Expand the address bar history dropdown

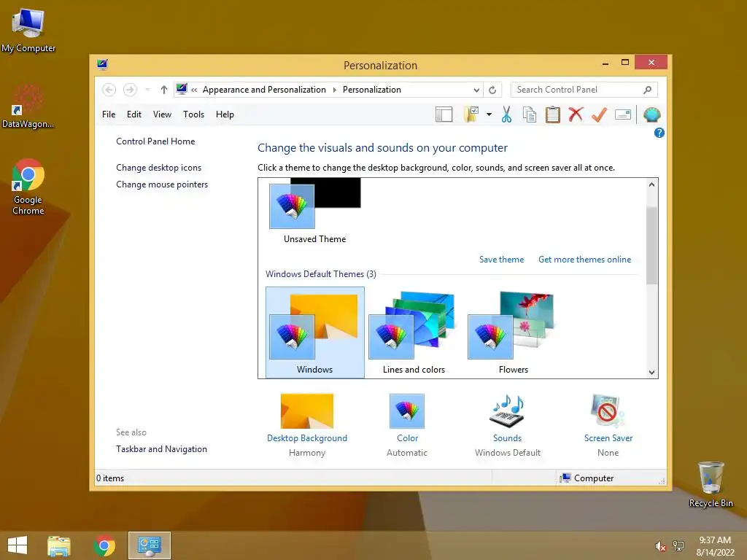tap(476, 90)
